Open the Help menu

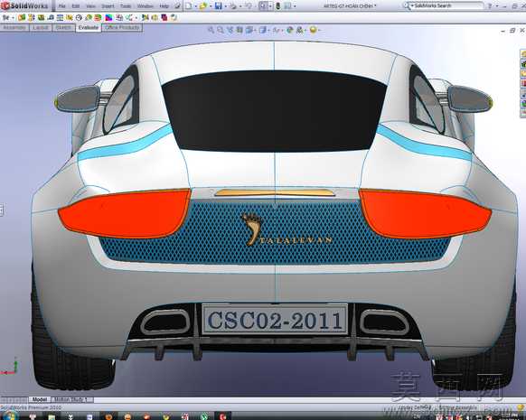[164, 6]
